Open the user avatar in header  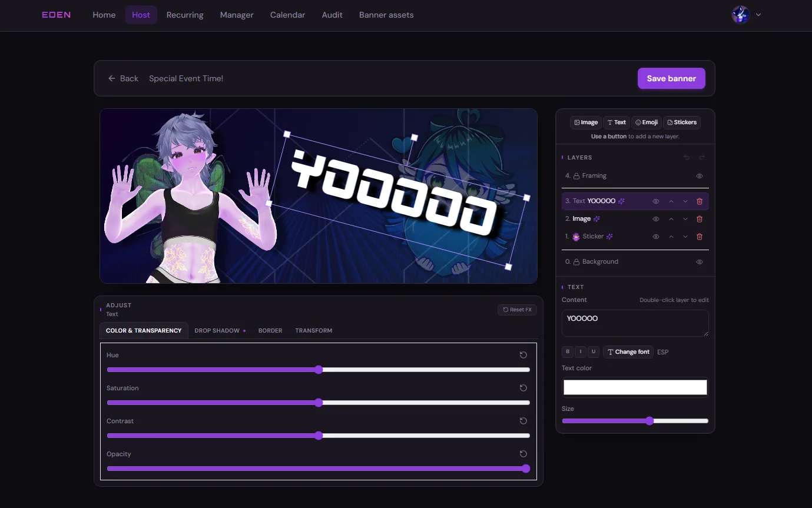click(740, 15)
